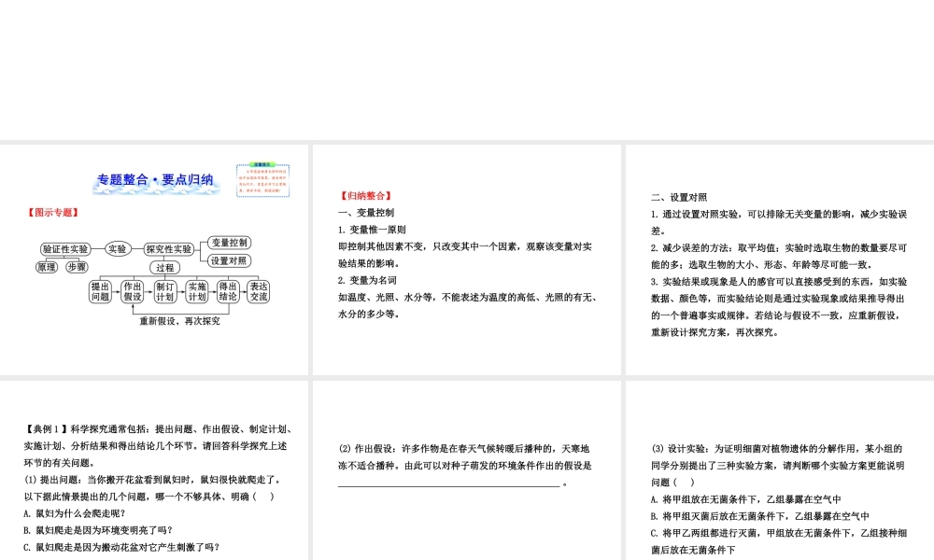Click the 得出结论 box in the flowchart
This screenshot has width=934, height=560.
228,291
